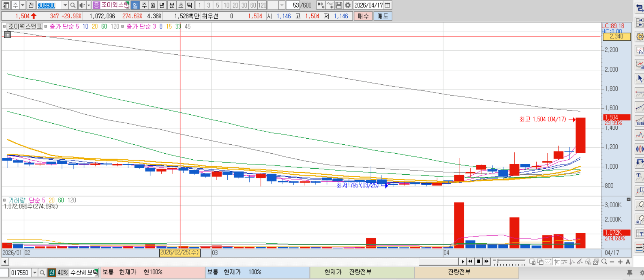
Task: Rewind the chart replay
Action: tap(470, 262)
